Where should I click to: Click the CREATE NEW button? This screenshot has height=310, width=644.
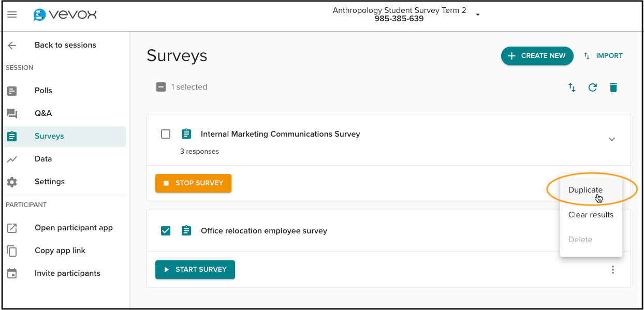[537, 56]
